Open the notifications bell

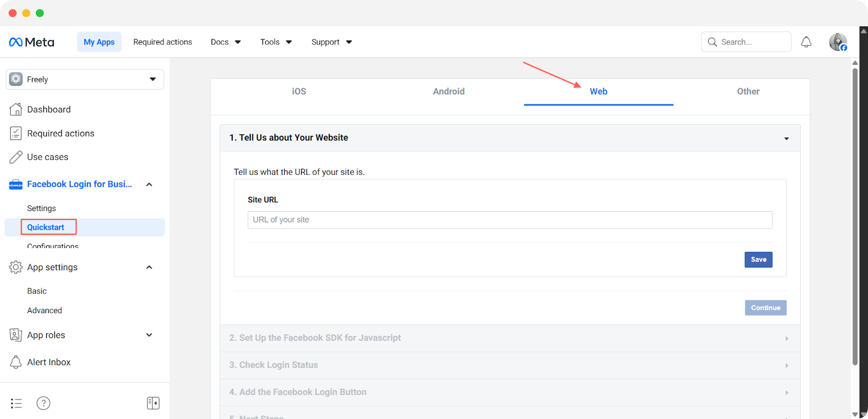tap(806, 42)
